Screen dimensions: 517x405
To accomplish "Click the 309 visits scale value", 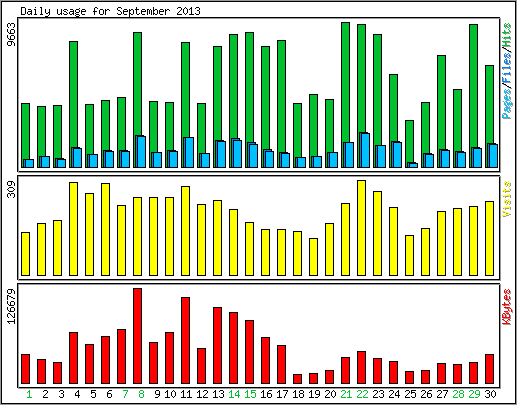I will pyautogui.click(x=11, y=189).
